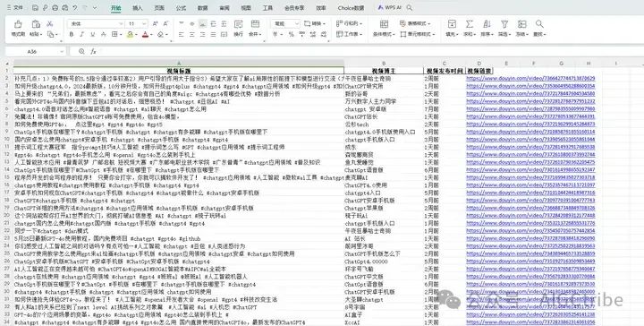The image size is (644, 326).
Task: Open the WPS AI button
Action: pyautogui.click(x=389, y=8)
